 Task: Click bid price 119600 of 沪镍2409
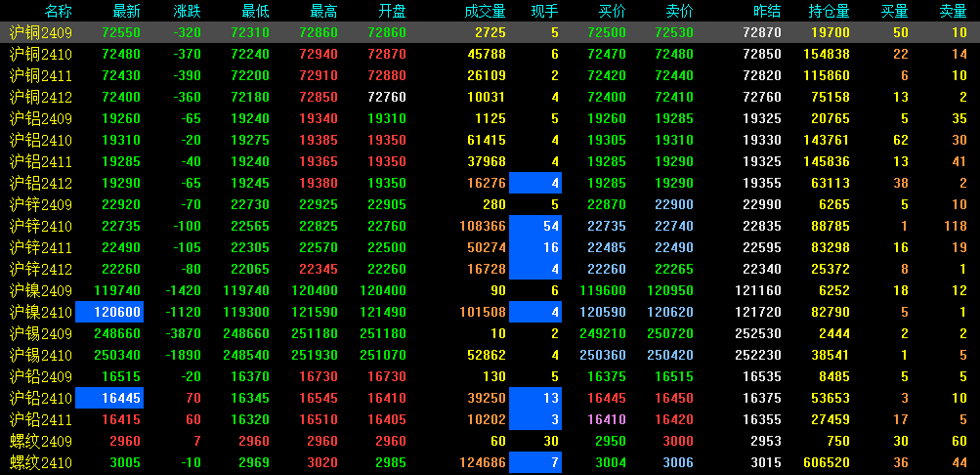click(x=603, y=290)
